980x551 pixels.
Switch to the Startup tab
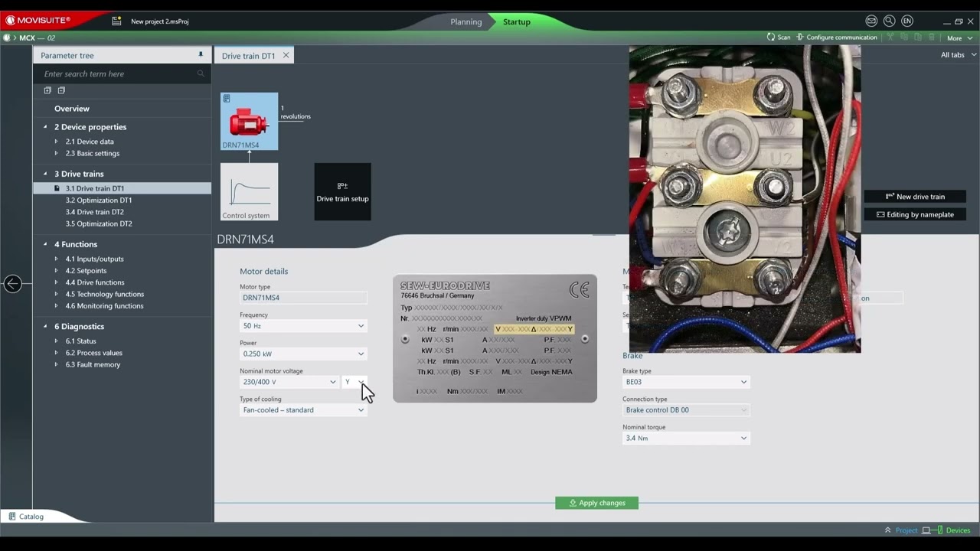(x=517, y=21)
